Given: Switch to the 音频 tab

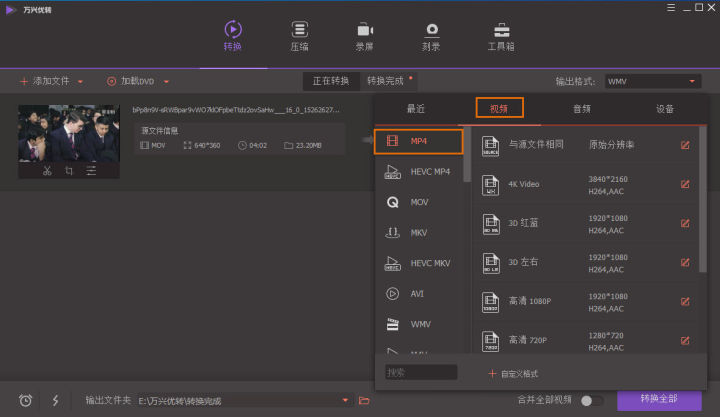Looking at the screenshot, I should tap(582, 109).
